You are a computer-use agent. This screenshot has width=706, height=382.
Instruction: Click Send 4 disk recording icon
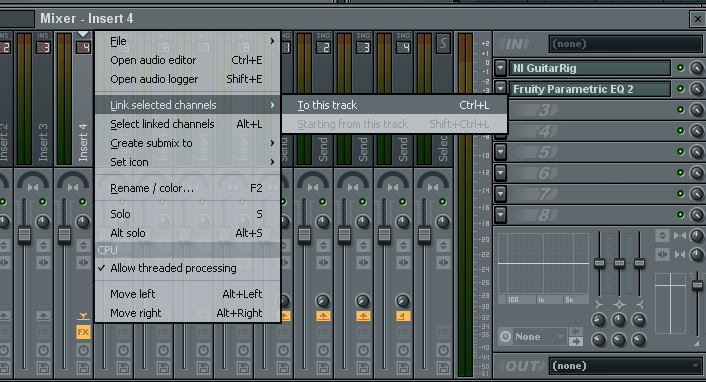403,368
